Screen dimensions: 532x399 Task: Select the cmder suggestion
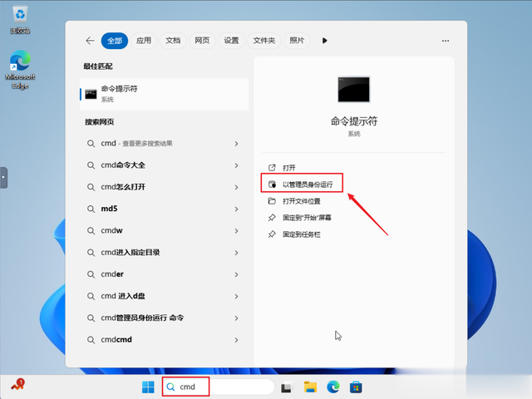point(165,274)
